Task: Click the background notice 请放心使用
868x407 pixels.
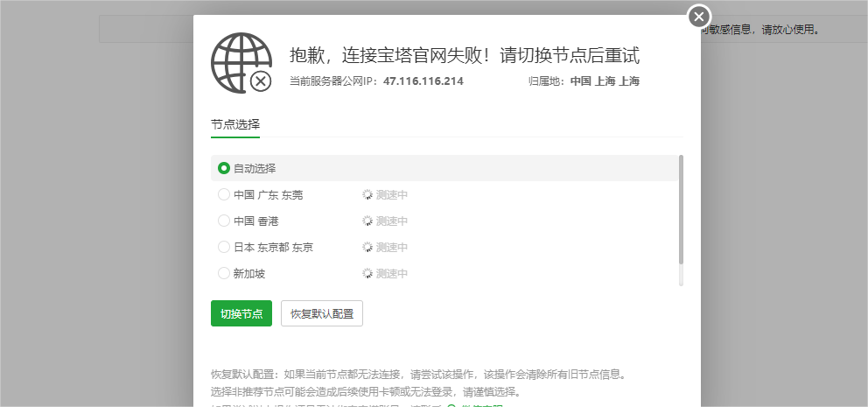Action: 790,30
